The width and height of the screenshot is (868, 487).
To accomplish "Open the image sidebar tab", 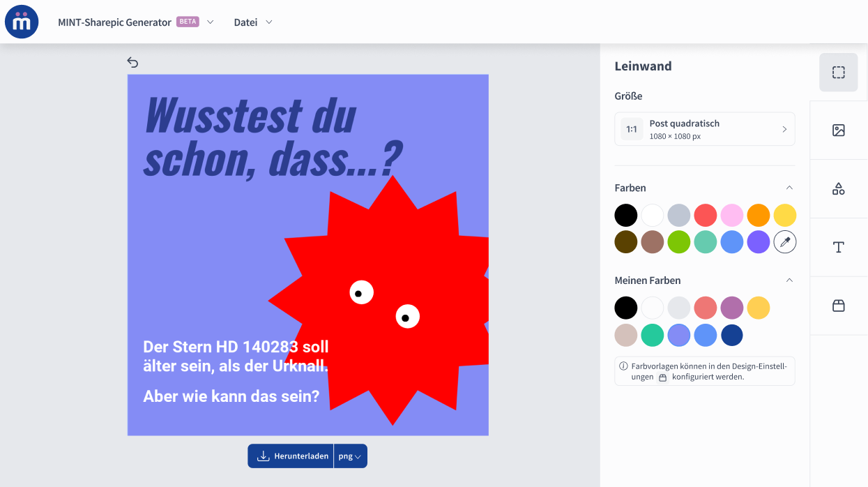I will click(x=838, y=130).
